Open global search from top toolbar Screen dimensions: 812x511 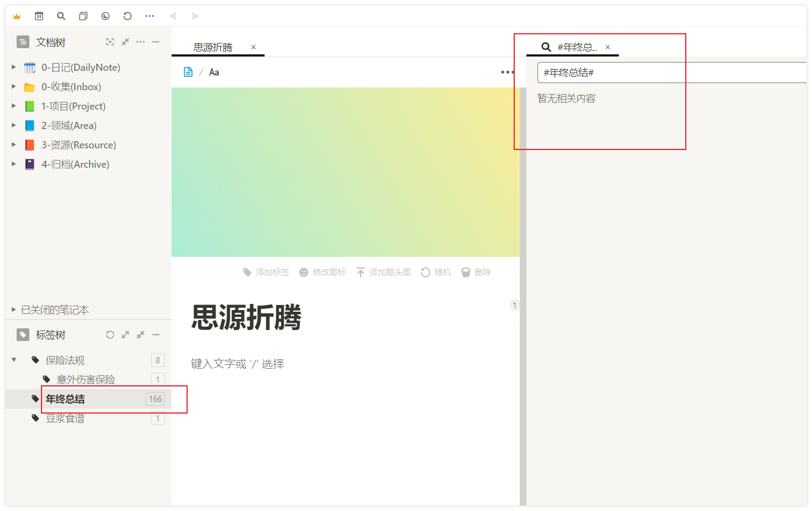point(61,17)
